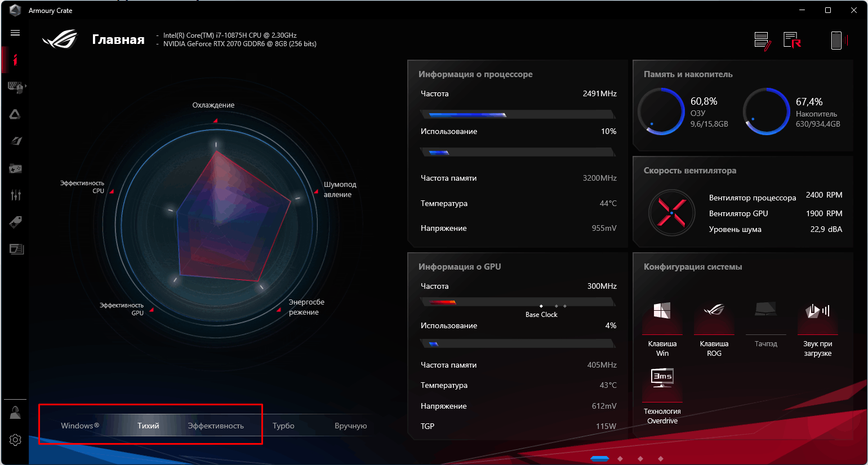
Task: Open News icon in sidebar
Action: (x=16, y=249)
